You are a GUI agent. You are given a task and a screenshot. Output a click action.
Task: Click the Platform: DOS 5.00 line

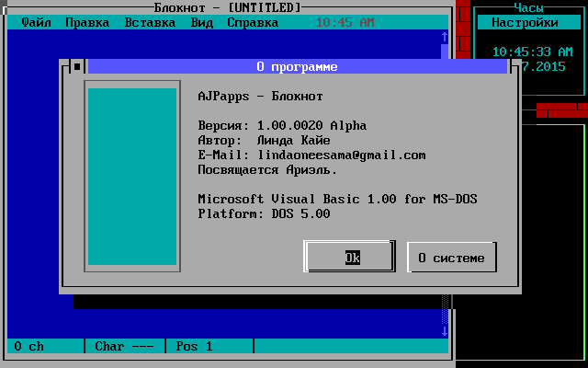[x=264, y=213]
